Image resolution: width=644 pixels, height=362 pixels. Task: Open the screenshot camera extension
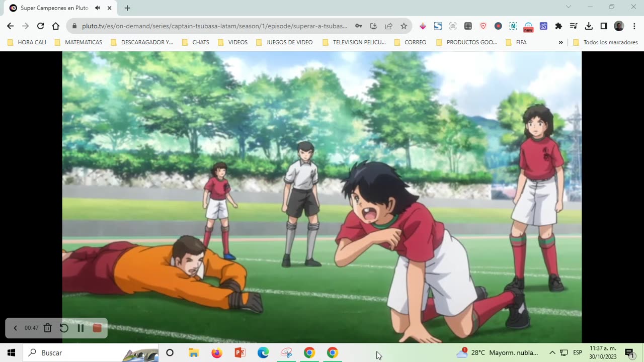453,26
